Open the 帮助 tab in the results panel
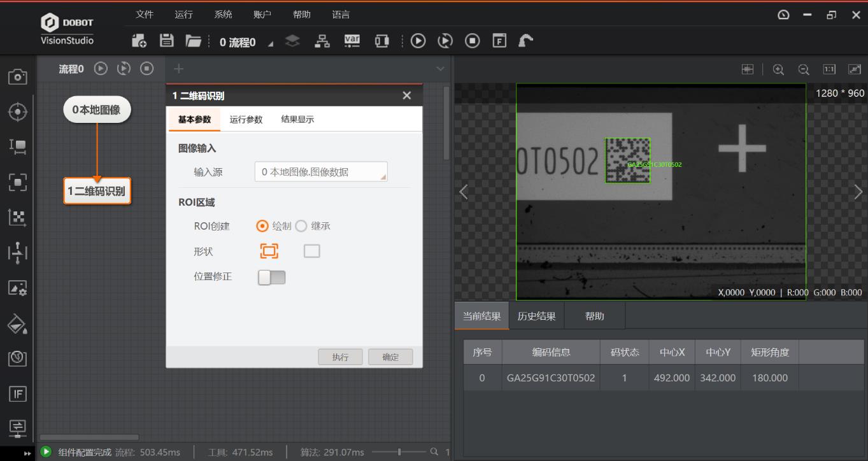 tap(594, 316)
